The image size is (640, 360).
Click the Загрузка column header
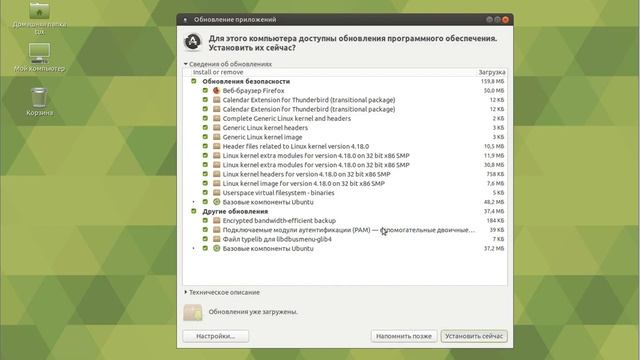[x=491, y=72]
